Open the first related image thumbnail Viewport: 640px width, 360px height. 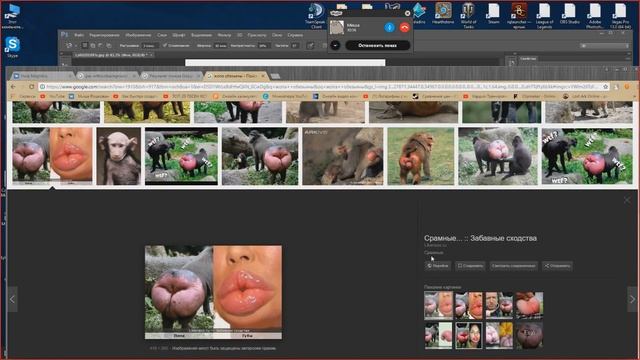pos(438,305)
